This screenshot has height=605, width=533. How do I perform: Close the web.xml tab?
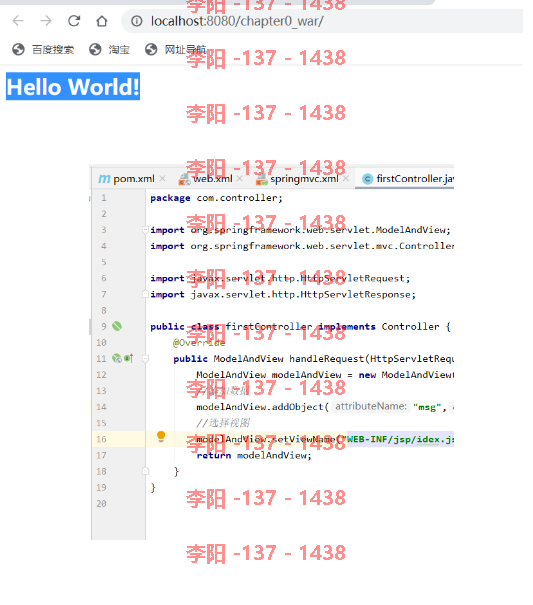point(240,179)
